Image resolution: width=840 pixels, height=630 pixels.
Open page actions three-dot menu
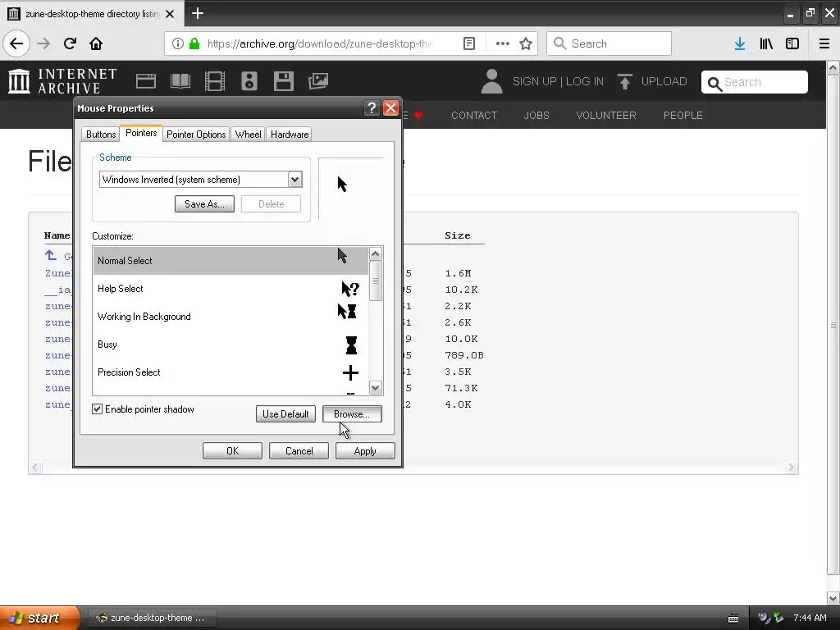tap(503, 43)
